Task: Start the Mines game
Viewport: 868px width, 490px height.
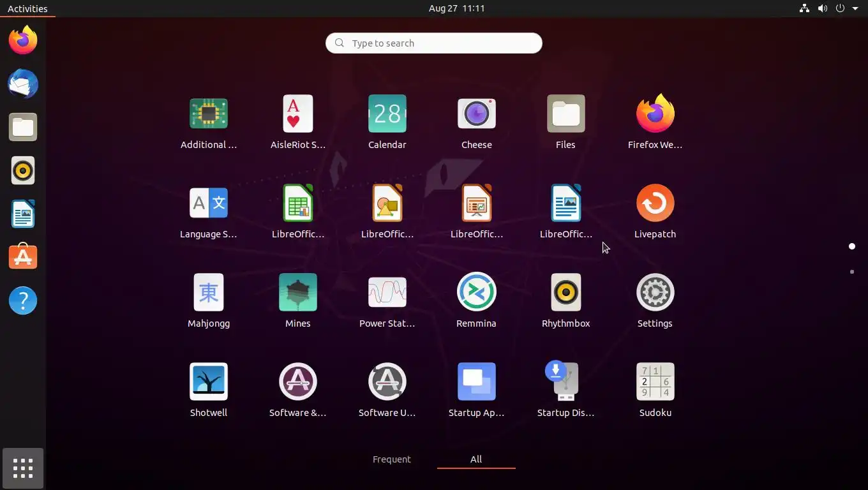Action: tap(298, 293)
